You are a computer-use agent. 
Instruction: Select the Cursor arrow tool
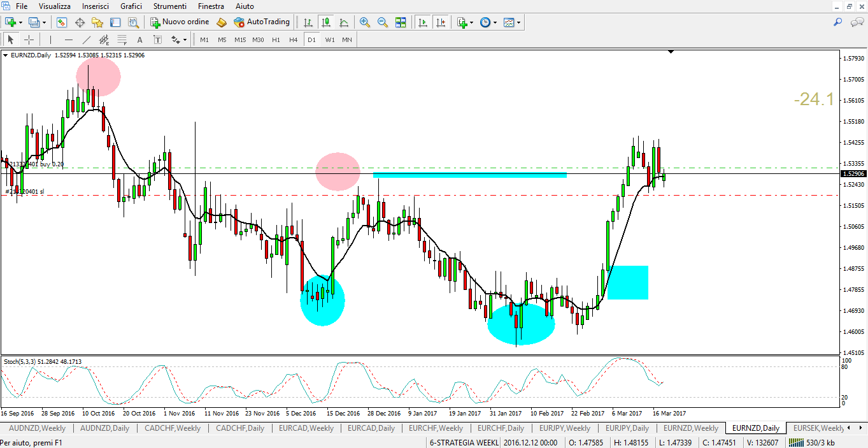pyautogui.click(x=11, y=40)
